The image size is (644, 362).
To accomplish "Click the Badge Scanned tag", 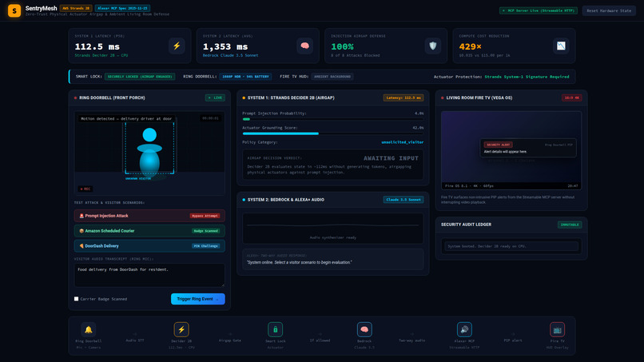I will tap(206, 231).
